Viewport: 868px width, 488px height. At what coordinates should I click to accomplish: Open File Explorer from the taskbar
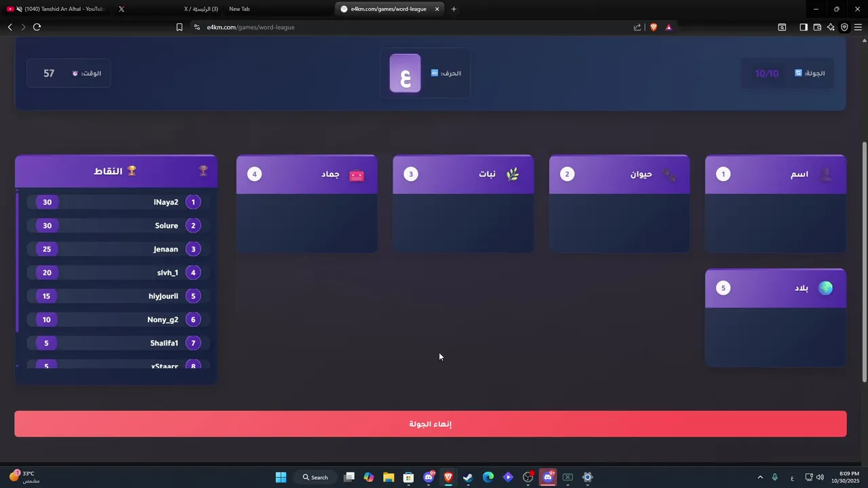coord(389,477)
